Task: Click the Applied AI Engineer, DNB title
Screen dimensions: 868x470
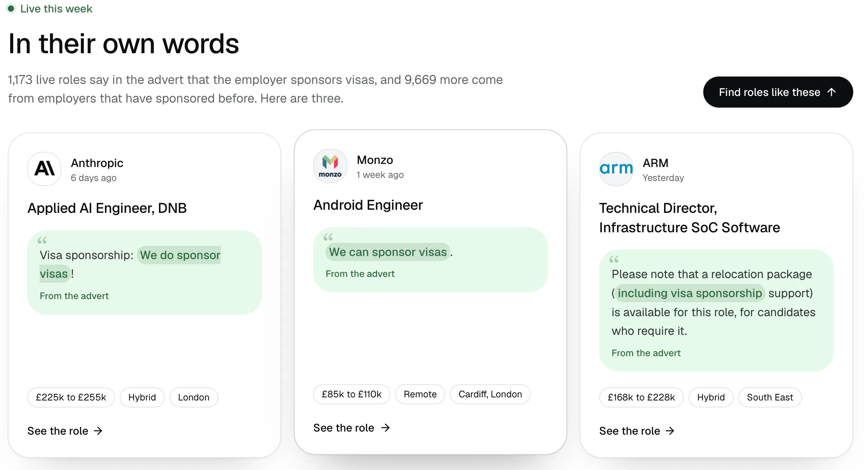Action: pos(107,208)
